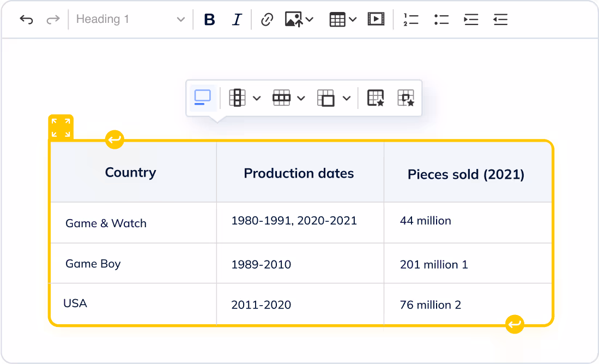
Task: Expand the merge cells dropdown
Action: point(334,98)
